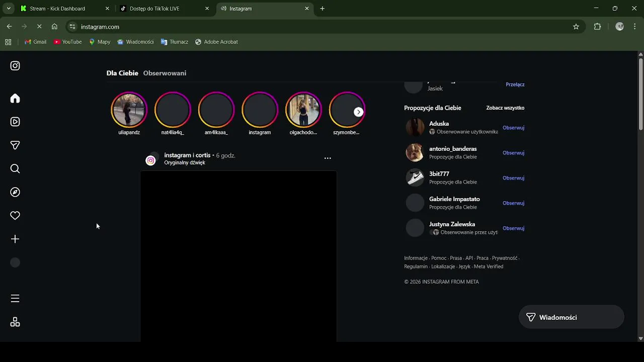
Task: Create new post plus icon
Action: coord(15,239)
